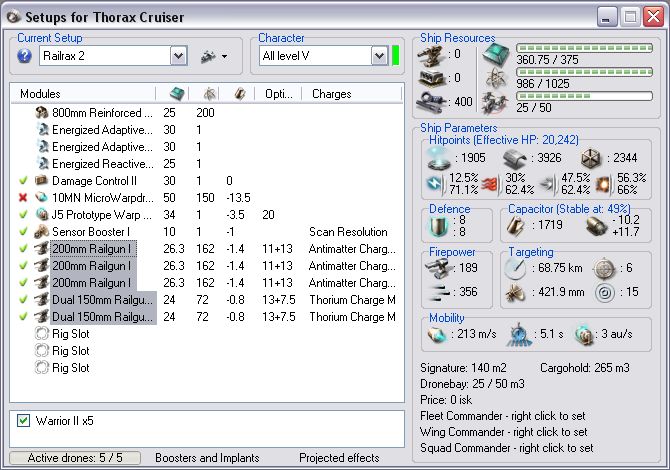Toggle the 10MN MicroWarpdrive red X state
This screenshot has width=670, height=470.
pyautogui.click(x=23, y=197)
